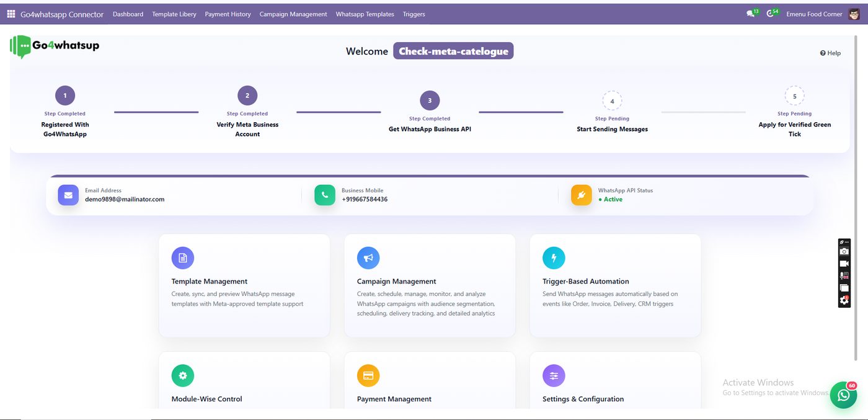The width and height of the screenshot is (868, 420).
Task: Click the orange WhatsApp API plug icon
Action: [x=582, y=195]
